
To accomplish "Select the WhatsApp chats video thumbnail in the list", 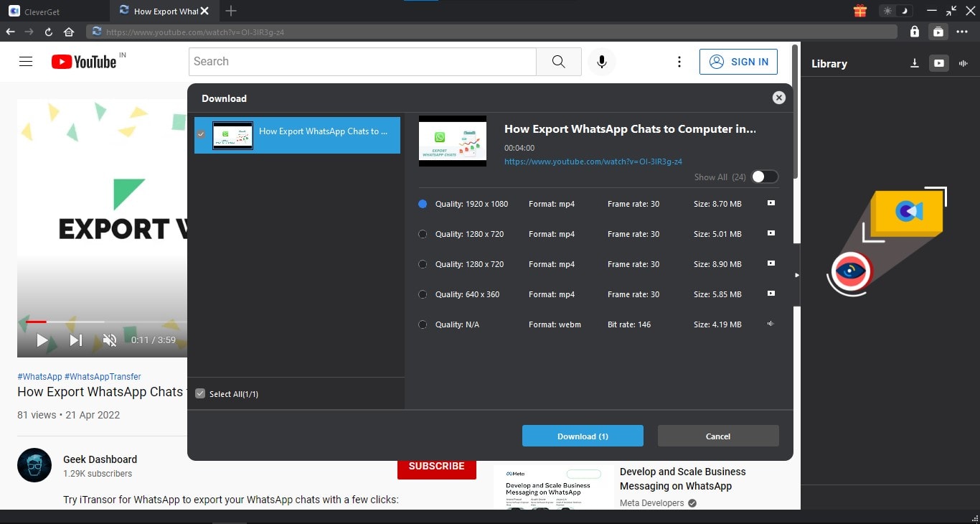I will (232, 135).
